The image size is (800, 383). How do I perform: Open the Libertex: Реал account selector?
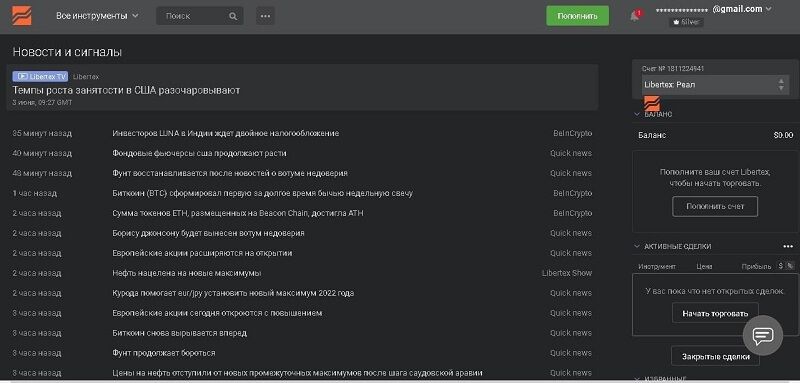pos(715,85)
